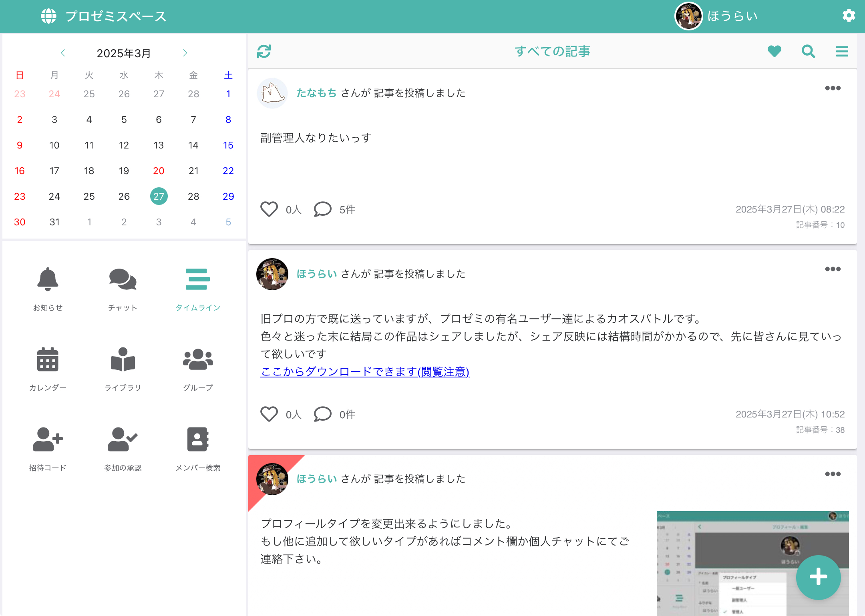Screen dimensions: 865x616
Task: Click ほうらい's avatar on the download post
Action: coord(272,274)
